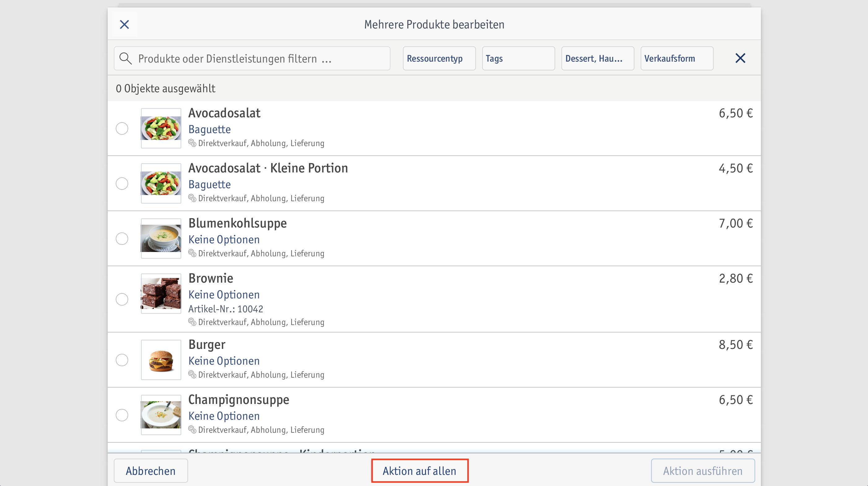The width and height of the screenshot is (868, 486).
Task: Click the Champignonsuppe product name
Action: tap(239, 400)
